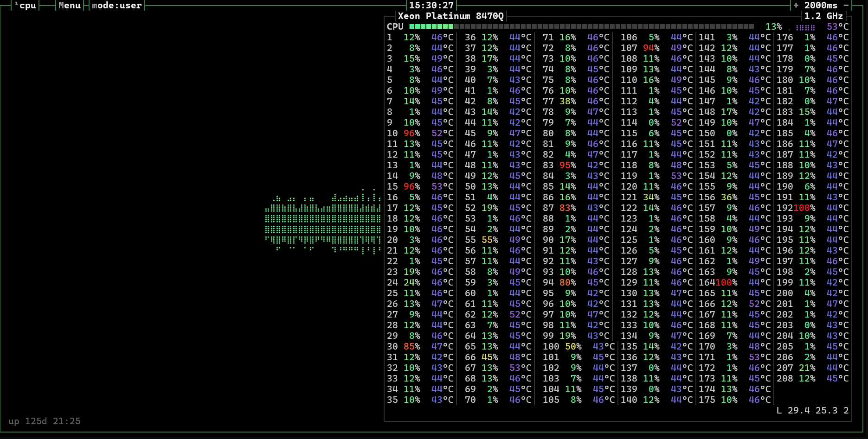Toggle the mode:user view mode

click(x=116, y=5)
